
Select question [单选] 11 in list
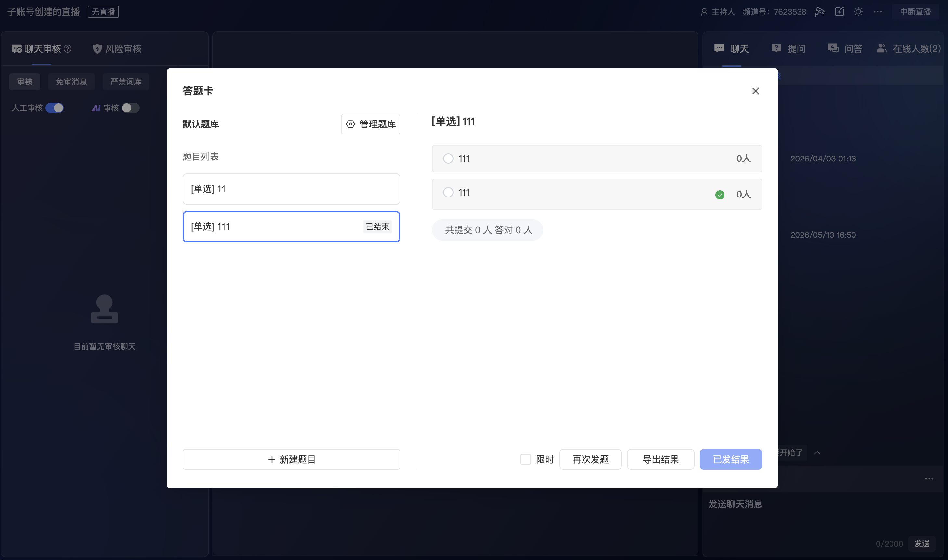(291, 189)
